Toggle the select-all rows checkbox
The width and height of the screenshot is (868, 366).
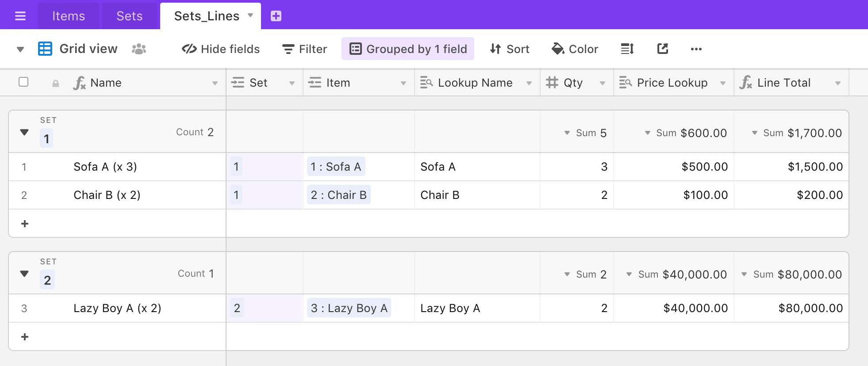click(24, 82)
